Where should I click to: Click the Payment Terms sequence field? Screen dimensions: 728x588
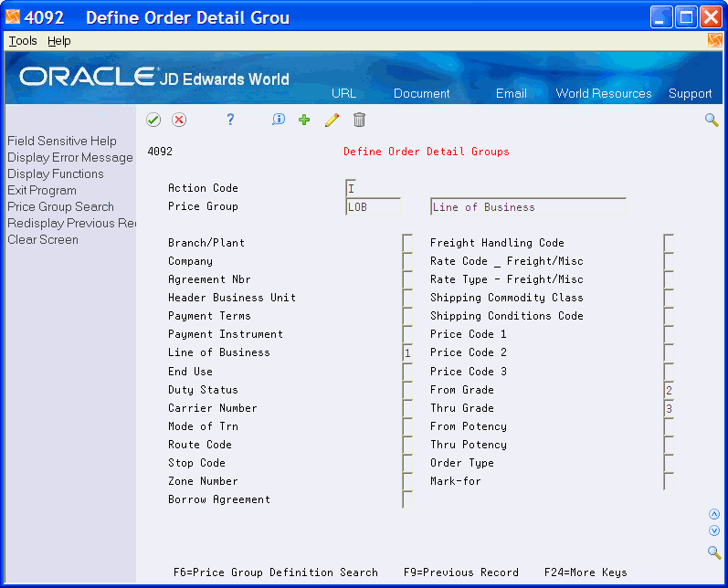point(407,316)
